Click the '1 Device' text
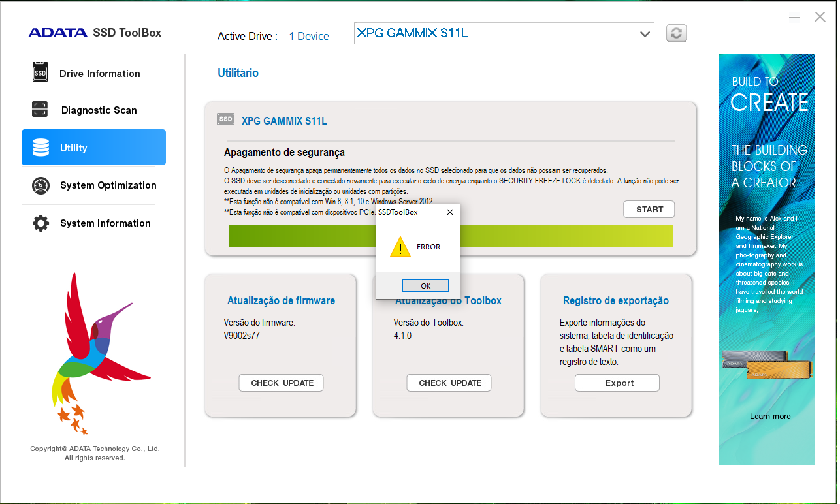 tap(309, 37)
